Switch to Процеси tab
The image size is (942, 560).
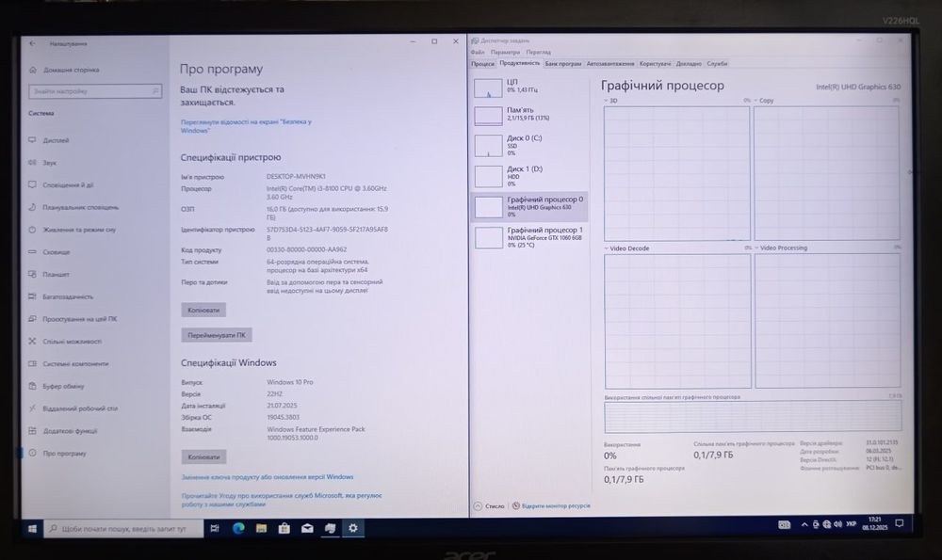482,64
